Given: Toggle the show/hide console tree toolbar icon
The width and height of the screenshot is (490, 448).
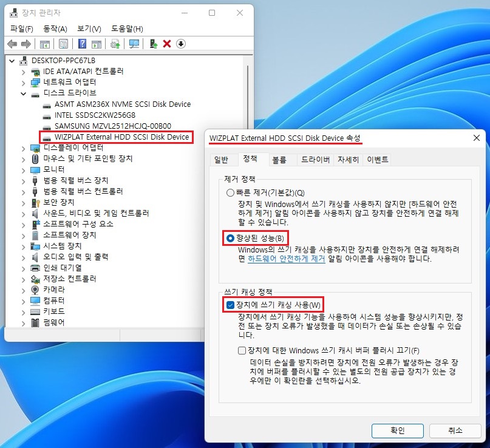Looking at the screenshot, I should pyautogui.click(x=45, y=44).
